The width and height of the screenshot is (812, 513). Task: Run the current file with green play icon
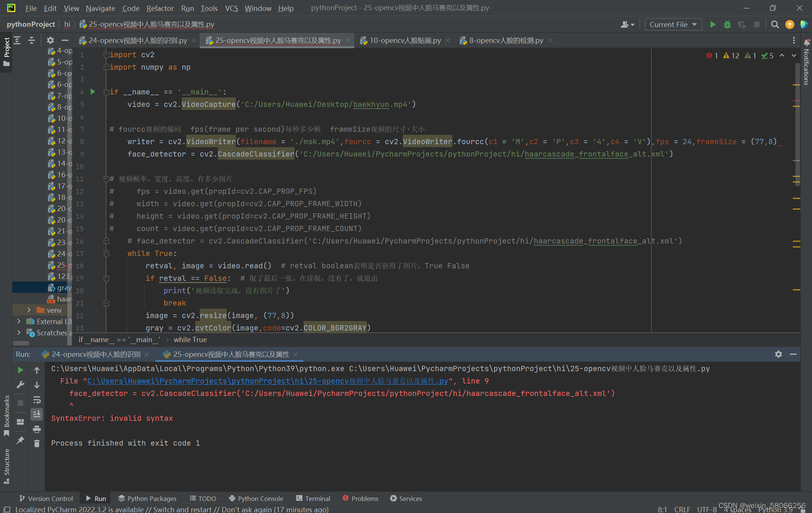click(713, 24)
